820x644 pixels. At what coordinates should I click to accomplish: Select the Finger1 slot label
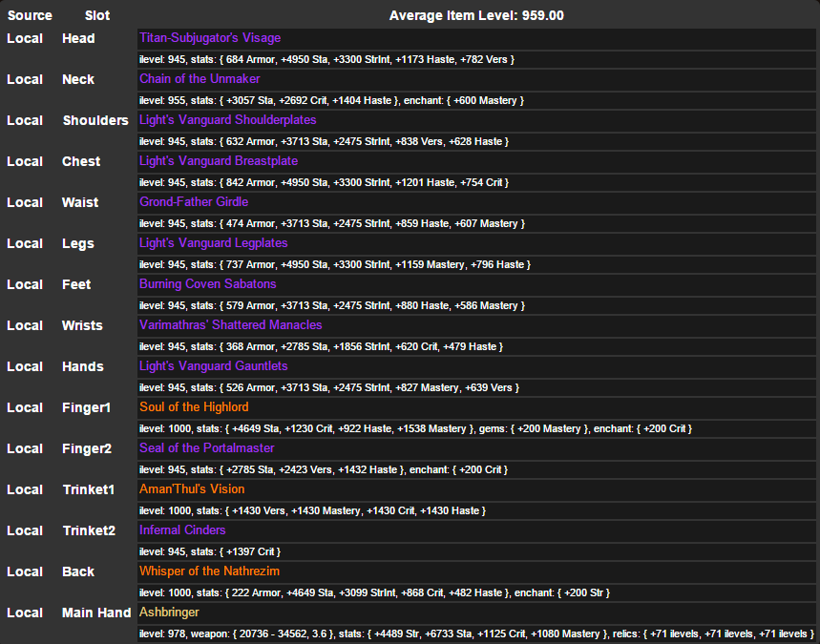tap(86, 407)
